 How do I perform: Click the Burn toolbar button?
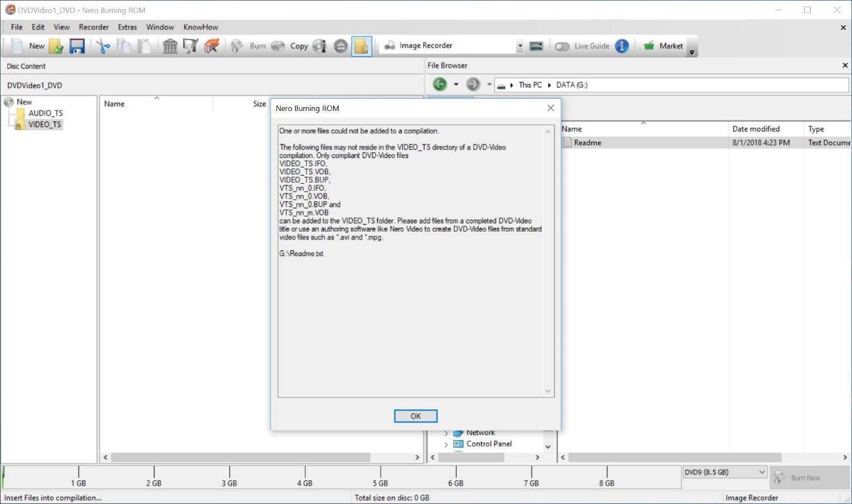248,46
